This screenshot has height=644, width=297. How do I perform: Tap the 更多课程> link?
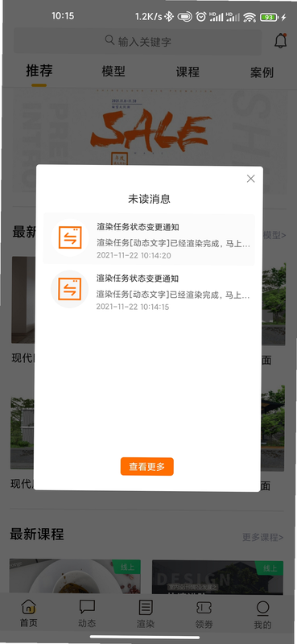[x=262, y=537]
